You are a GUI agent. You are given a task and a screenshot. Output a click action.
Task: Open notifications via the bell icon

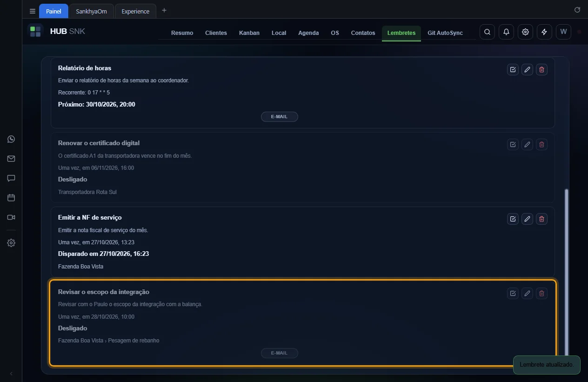click(x=506, y=32)
